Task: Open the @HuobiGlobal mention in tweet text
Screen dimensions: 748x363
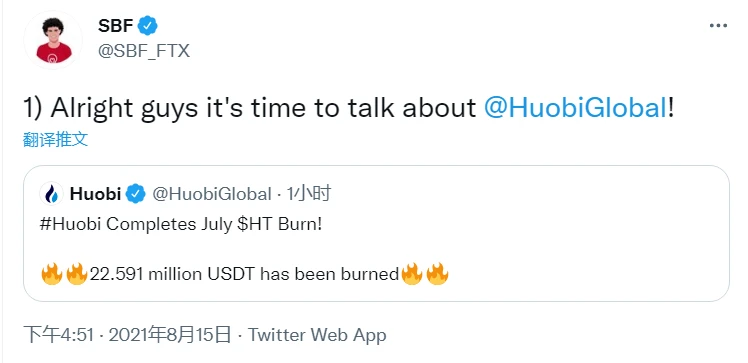Action: [575, 108]
